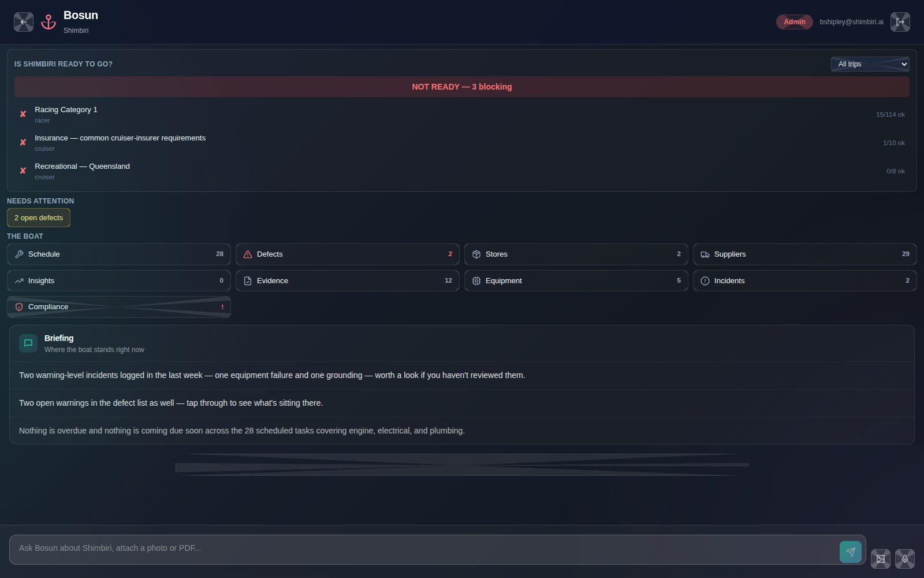This screenshot has width=924, height=578.
Task: Open the Suppliers tile
Action: click(805, 254)
